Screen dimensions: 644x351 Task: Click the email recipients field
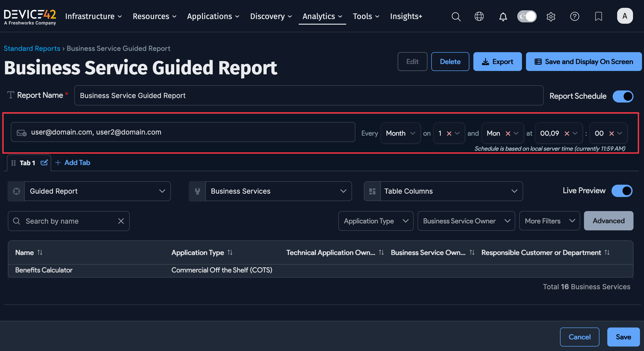[x=183, y=132]
